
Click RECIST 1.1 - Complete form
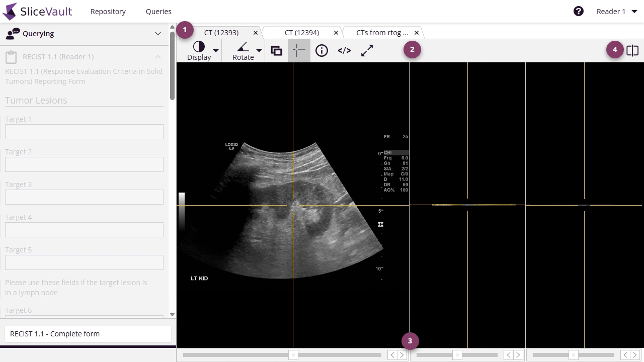(88, 333)
